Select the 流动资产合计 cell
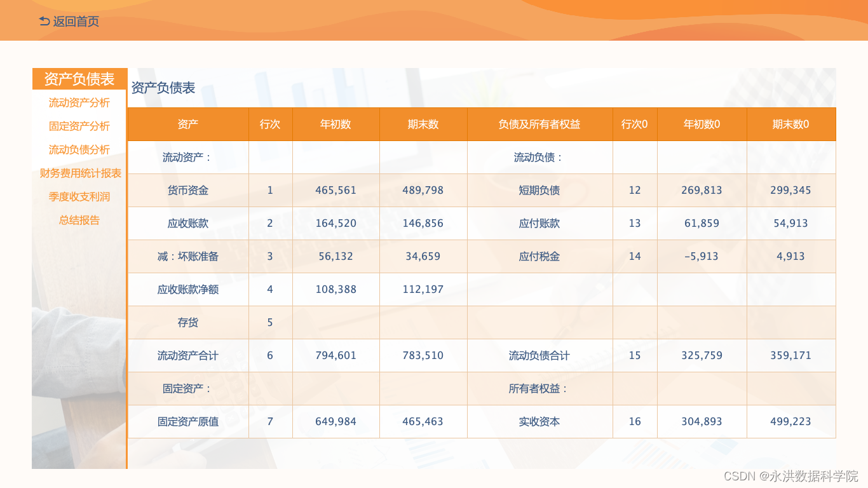Screen dimensions: 868x488 [x=188, y=355]
